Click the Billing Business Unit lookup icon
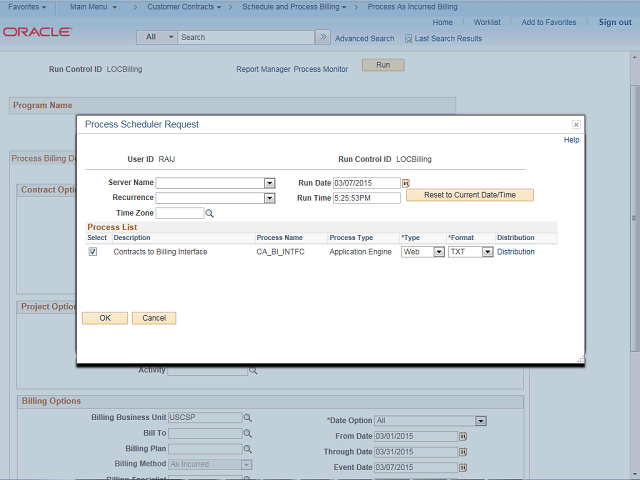This screenshot has height=480, width=640. [248, 418]
